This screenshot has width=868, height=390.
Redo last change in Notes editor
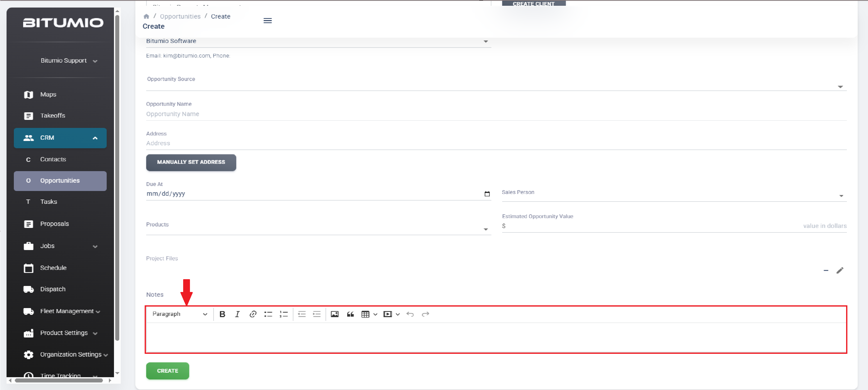pyautogui.click(x=426, y=314)
